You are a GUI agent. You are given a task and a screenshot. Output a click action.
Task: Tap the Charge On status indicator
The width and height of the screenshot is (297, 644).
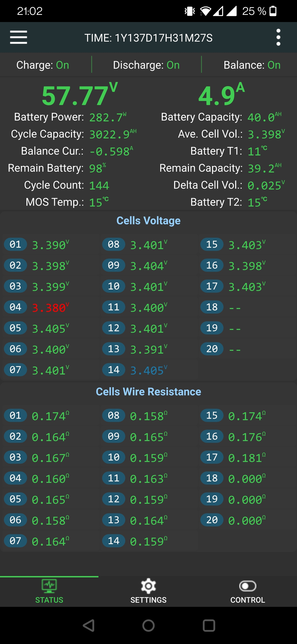[x=43, y=65]
